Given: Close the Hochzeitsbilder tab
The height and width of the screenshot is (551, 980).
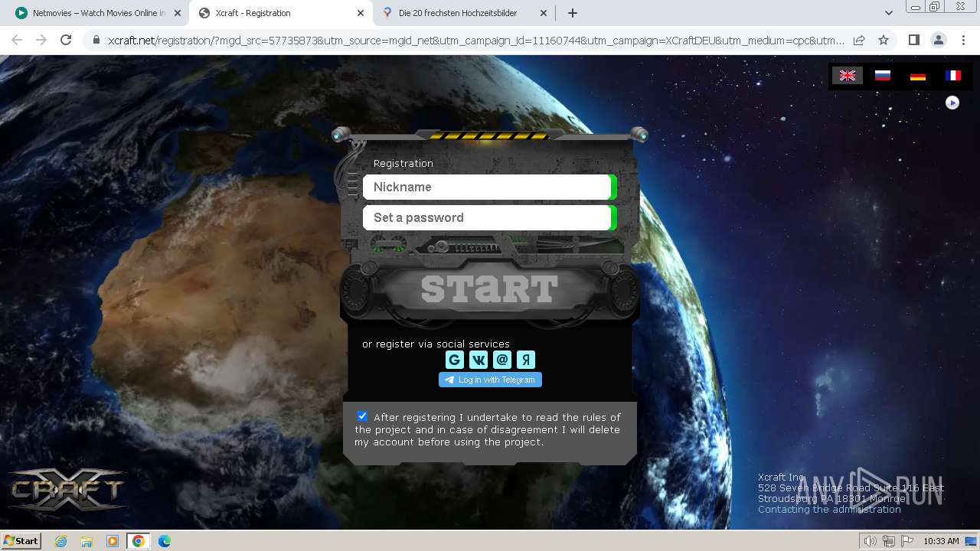Looking at the screenshot, I should pos(544,13).
